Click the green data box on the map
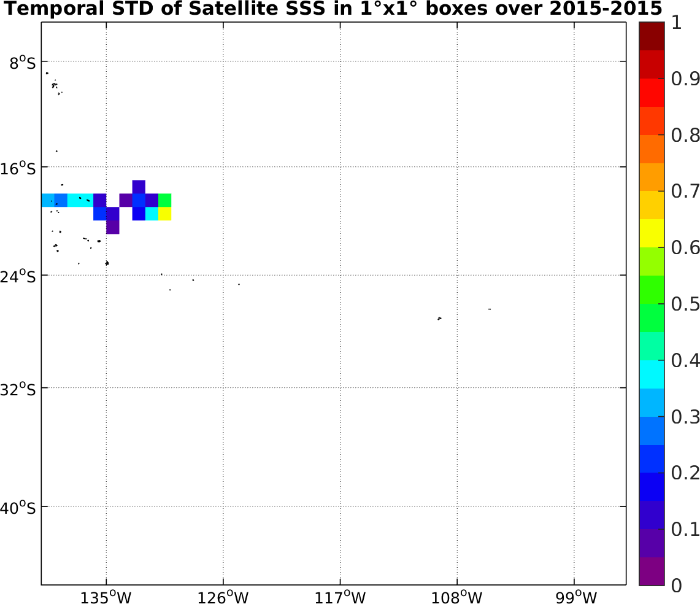The height and width of the screenshot is (604, 700). coord(165,200)
